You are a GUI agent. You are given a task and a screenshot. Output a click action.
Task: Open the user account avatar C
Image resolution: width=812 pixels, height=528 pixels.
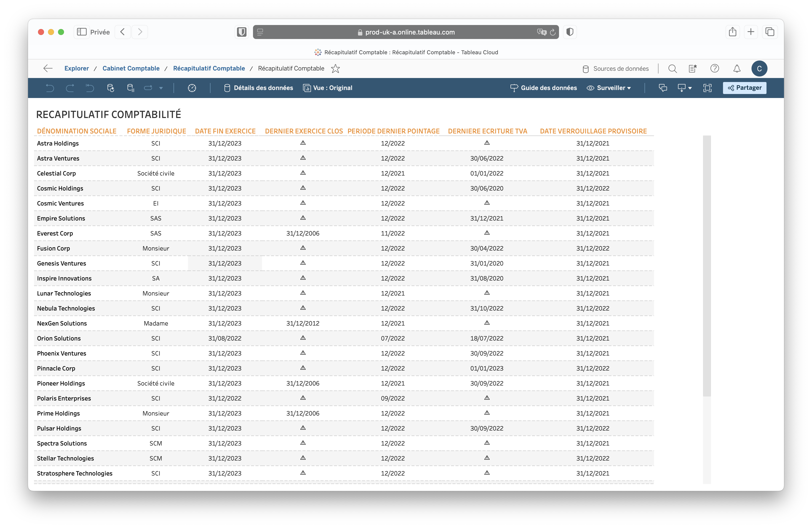coord(759,68)
